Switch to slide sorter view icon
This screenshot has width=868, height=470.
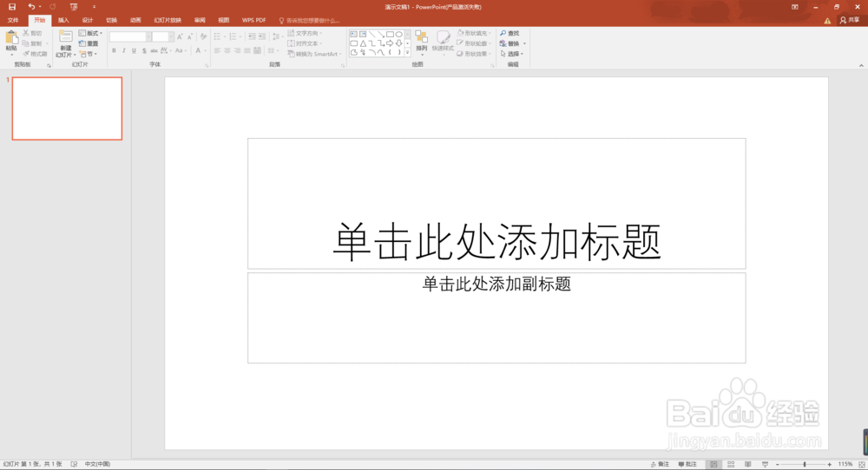tap(731, 465)
